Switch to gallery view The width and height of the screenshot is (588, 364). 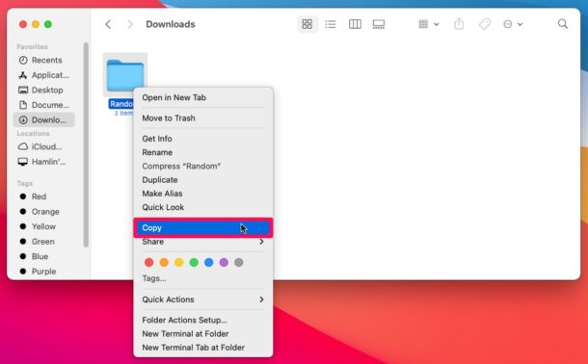click(379, 24)
